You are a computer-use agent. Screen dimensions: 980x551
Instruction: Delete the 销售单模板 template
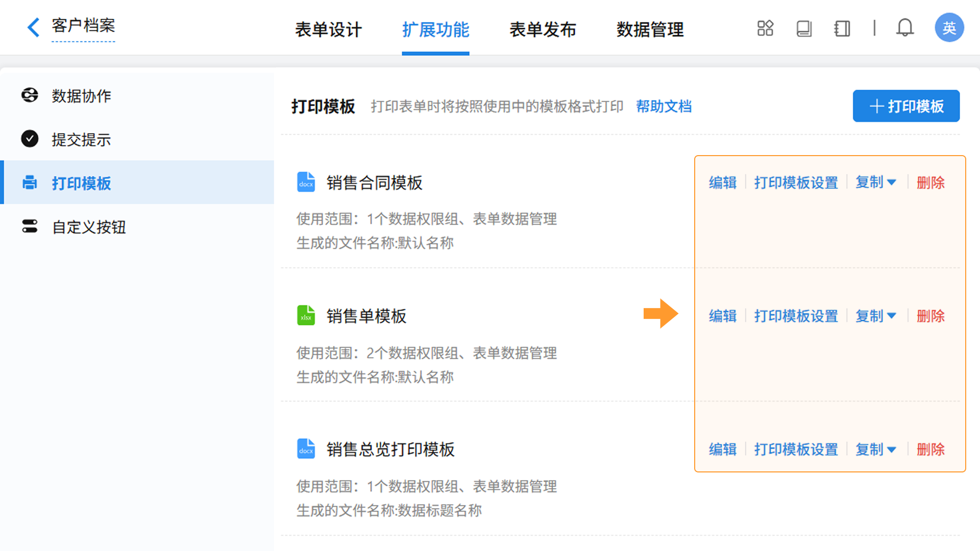pyautogui.click(x=930, y=316)
